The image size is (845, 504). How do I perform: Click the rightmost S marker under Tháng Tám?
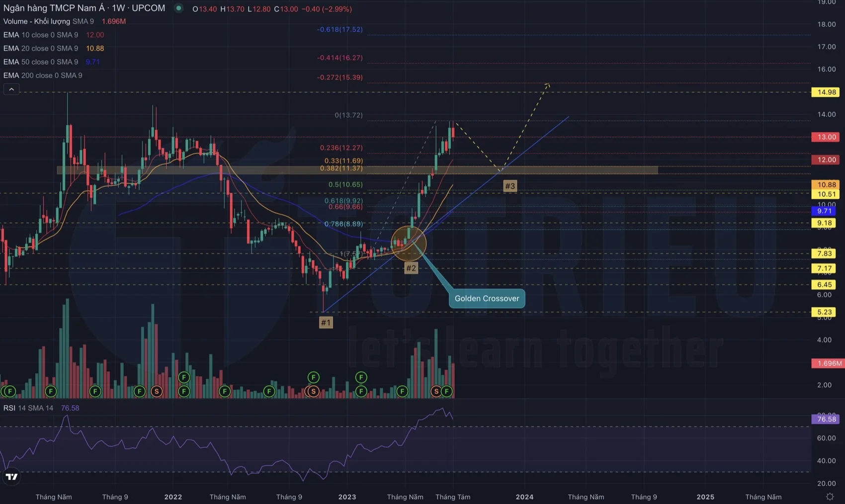[x=436, y=392]
